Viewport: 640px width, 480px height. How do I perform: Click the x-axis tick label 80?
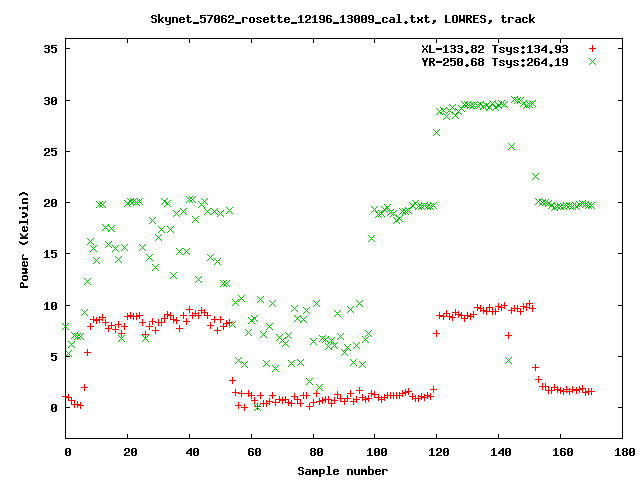click(316, 452)
